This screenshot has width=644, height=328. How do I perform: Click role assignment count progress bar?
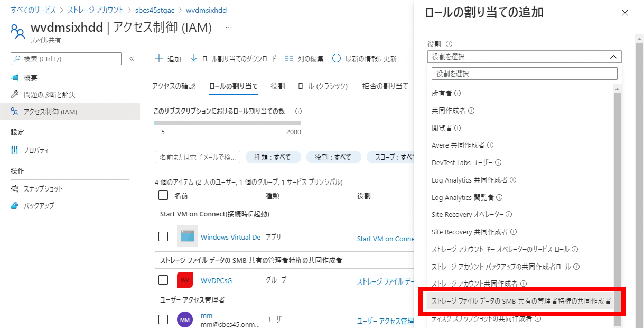click(x=227, y=123)
